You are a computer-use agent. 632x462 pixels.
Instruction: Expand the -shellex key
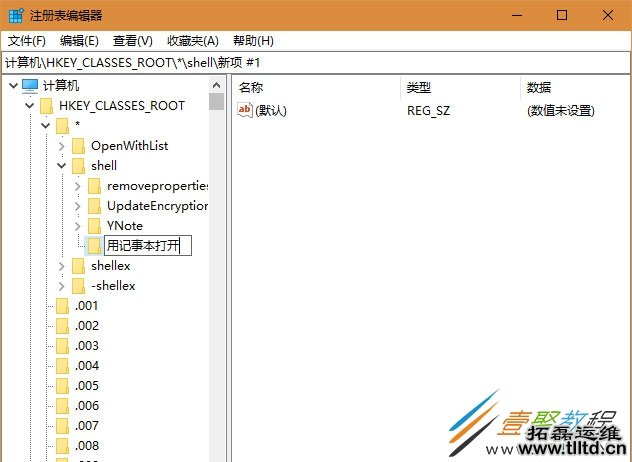pyautogui.click(x=62, y=286)
